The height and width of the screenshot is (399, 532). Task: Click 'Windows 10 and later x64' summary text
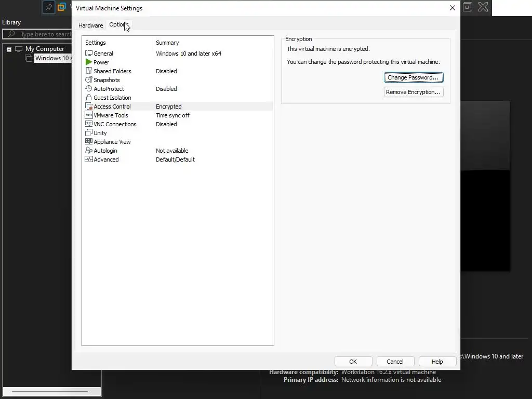189,54
